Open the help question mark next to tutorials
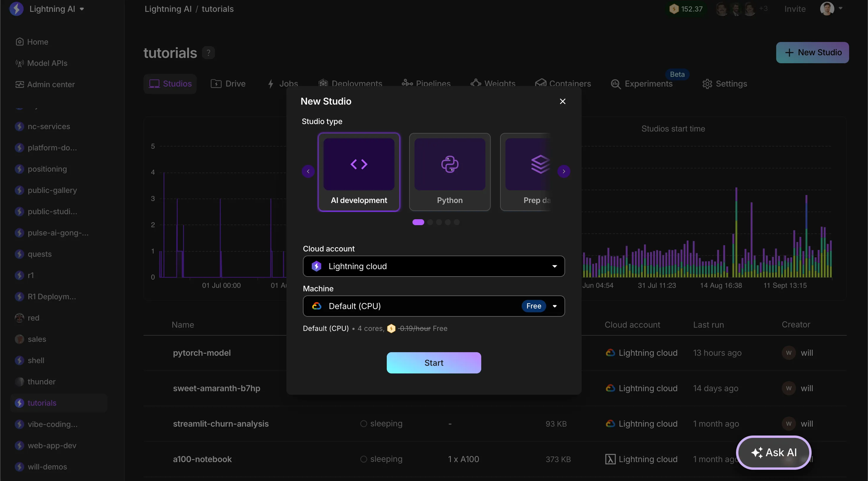 pos(208,53)
